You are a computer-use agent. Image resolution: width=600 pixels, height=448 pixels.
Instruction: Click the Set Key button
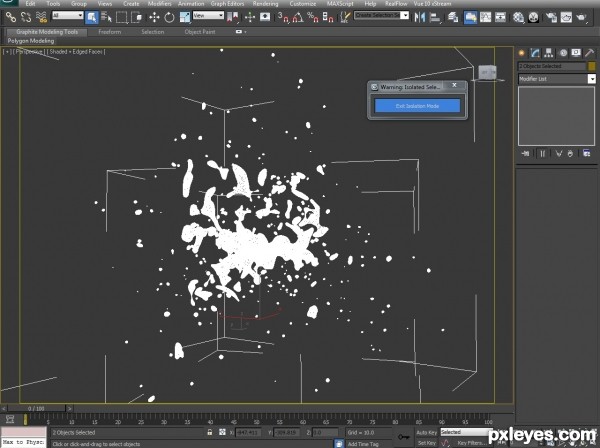(x=427, y=443)
